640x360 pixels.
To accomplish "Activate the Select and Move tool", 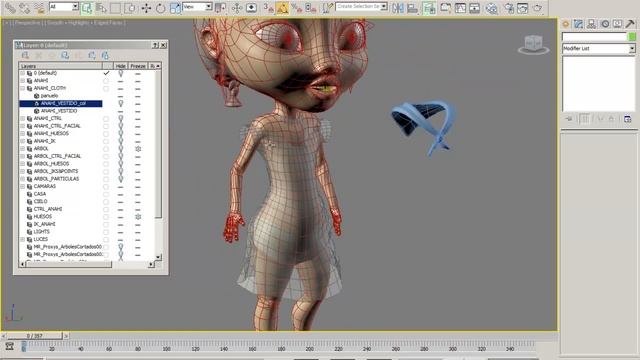I will (146, 7).
